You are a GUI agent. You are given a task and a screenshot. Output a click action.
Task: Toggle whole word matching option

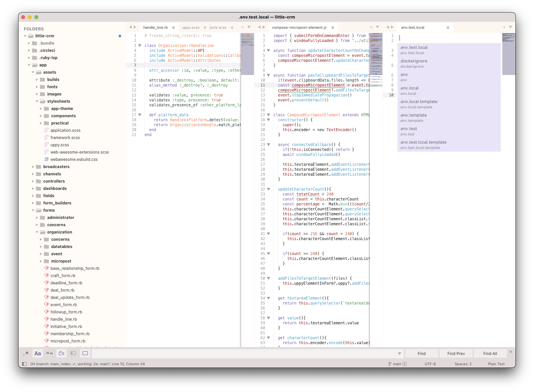click(x=50, y=353)
